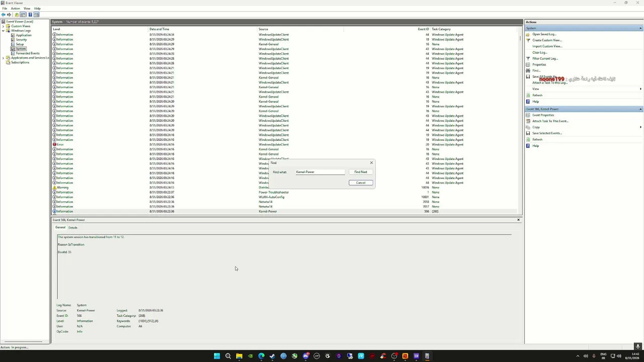The image size is (644, 362).
Task: Open File Explorer from taskbar
Action: coord(239,356)
